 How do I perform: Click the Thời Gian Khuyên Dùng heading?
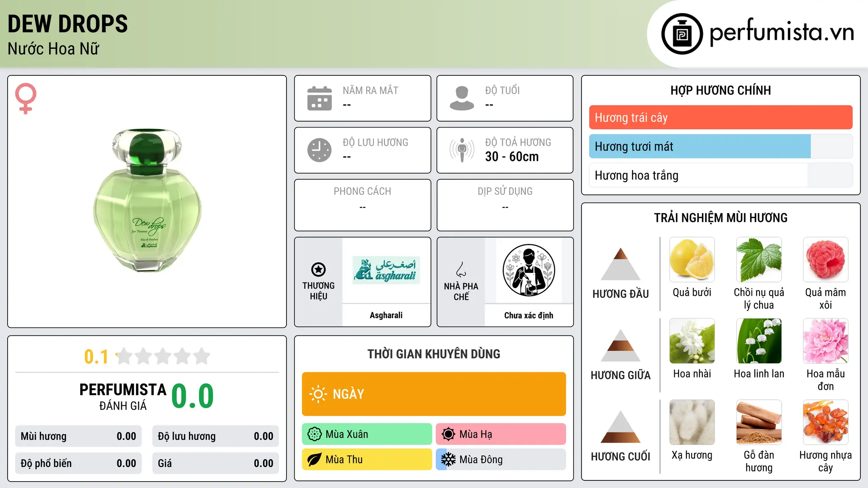(434, 354)
